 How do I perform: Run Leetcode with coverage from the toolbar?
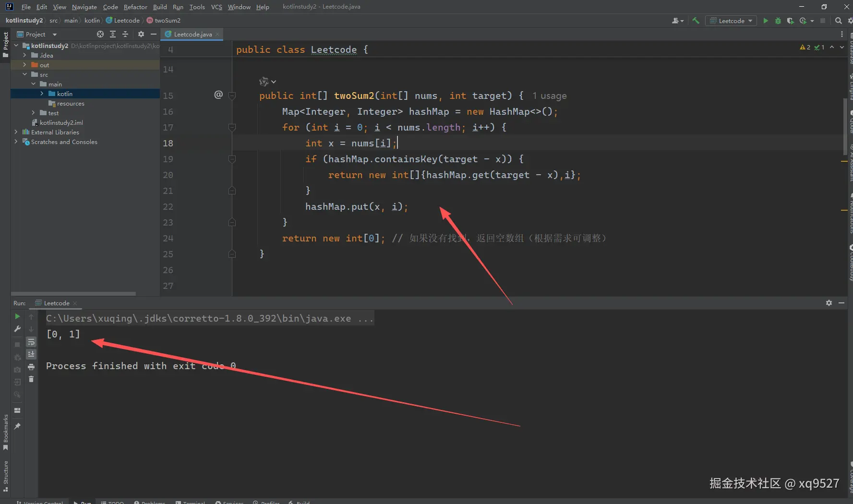790,21
